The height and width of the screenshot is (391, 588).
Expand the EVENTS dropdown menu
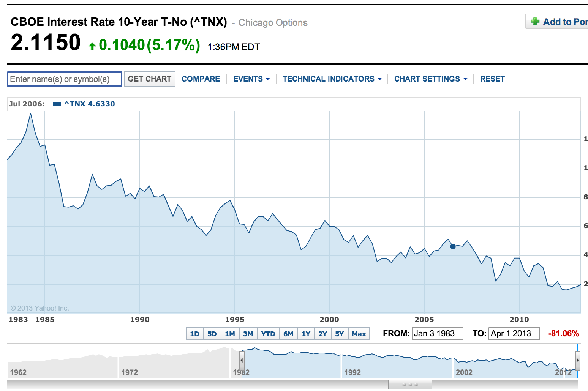click(251, 79)
